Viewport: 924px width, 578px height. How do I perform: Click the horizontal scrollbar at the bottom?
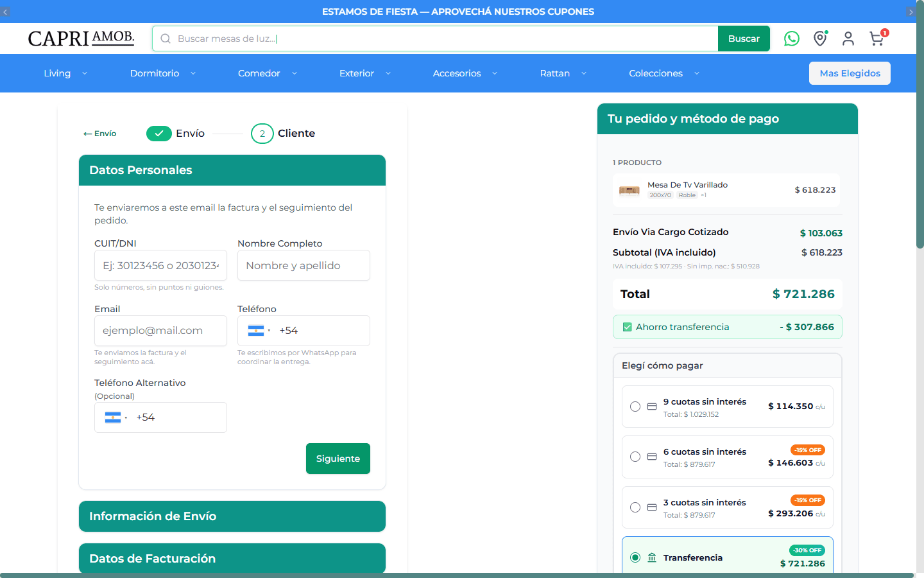457,575
